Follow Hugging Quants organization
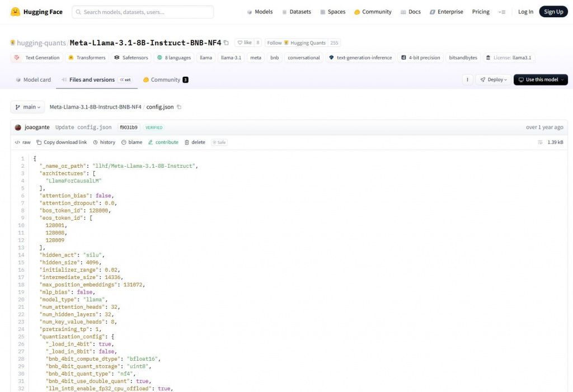The image size is (573, 392). tap(293, 42)
